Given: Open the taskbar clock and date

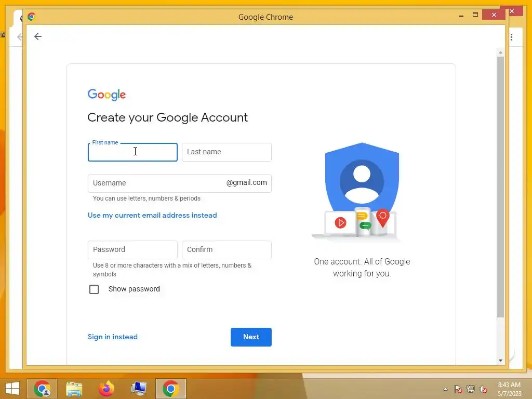Looking at the screenshot, I should click(x=509, y=389).
